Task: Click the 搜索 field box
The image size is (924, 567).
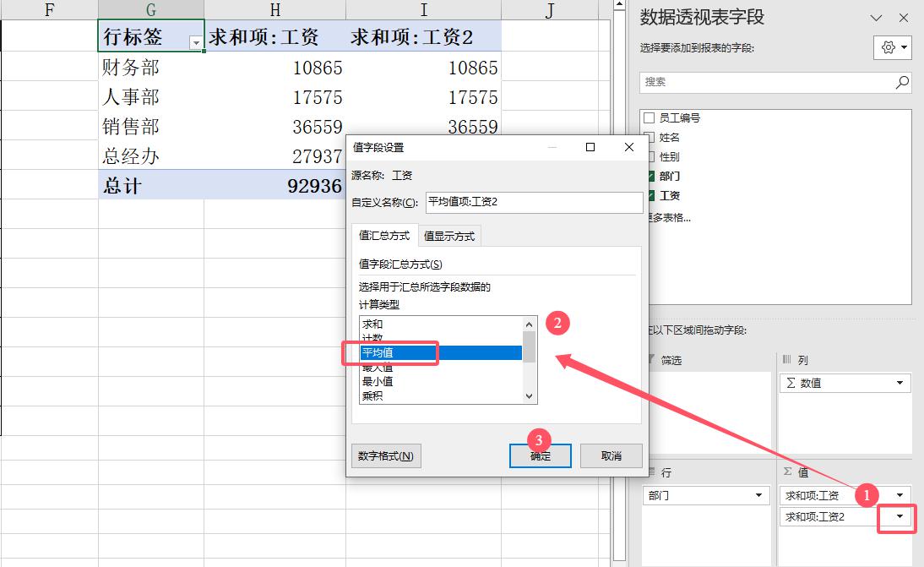Action: (x=775, y=83)
